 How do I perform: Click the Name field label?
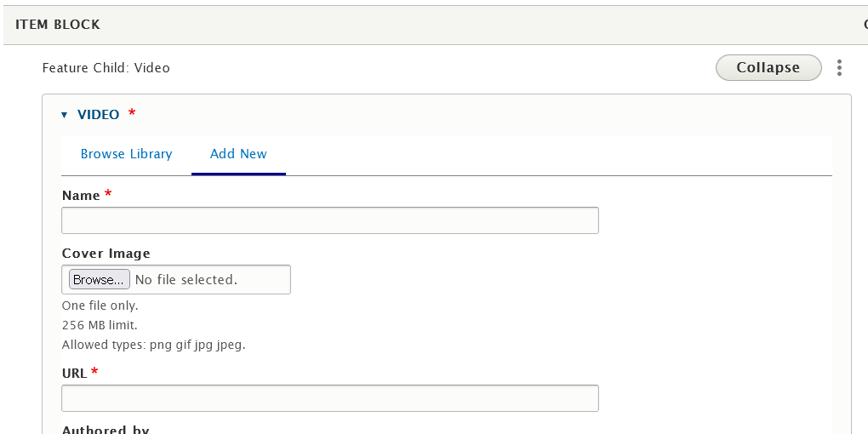click(x=82, y=196)
